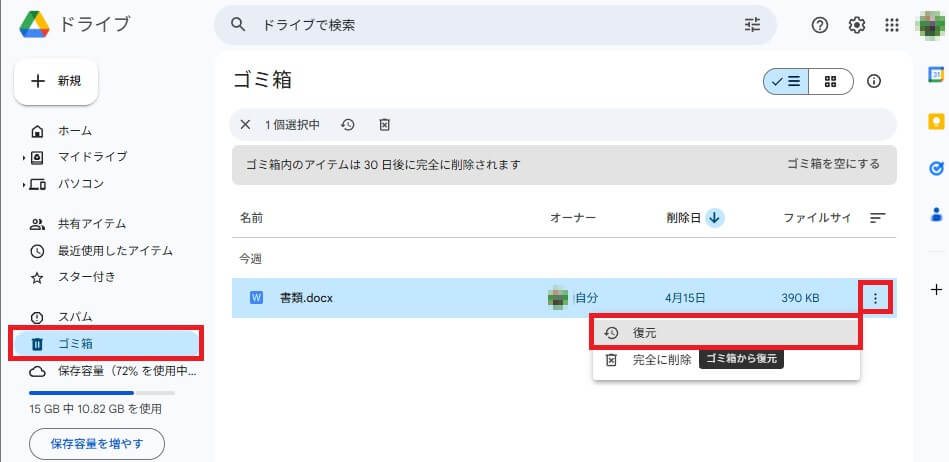Click the restore icon in selection toolbar
949x462 pixels.
[x=347, y=125]
